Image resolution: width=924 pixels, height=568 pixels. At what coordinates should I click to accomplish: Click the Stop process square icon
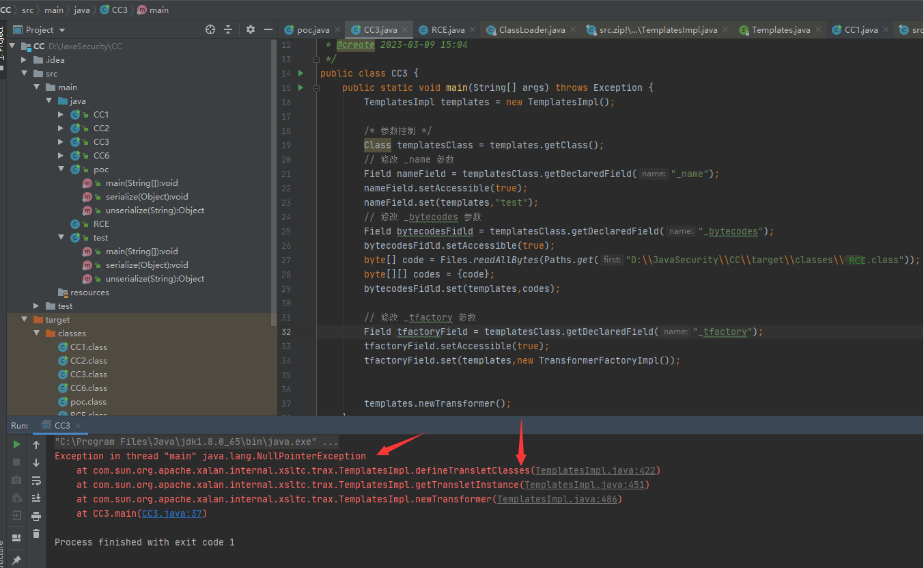[x=16, y=463]
